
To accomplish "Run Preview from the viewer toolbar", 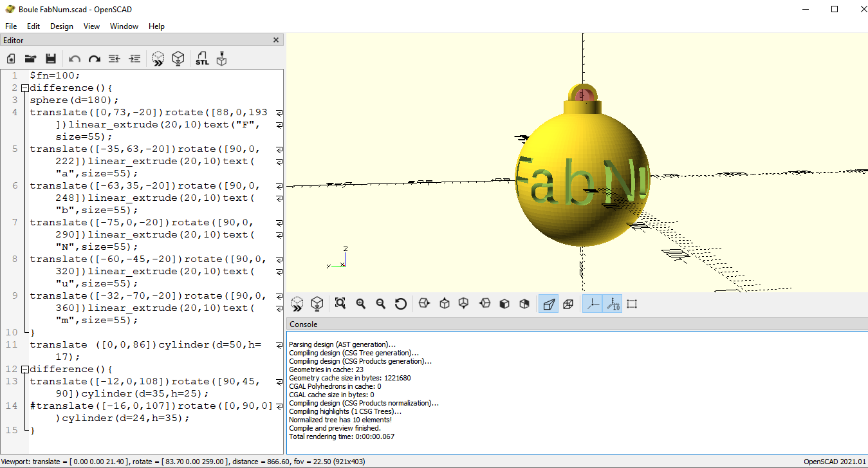I will pyautogui.click(x=297, y=304).
